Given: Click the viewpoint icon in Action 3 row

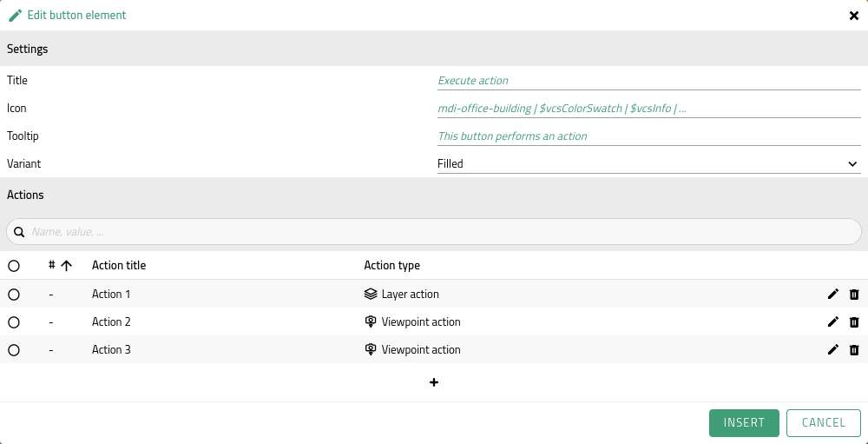Looking at the screenshot, I should [x=371, y=349].
